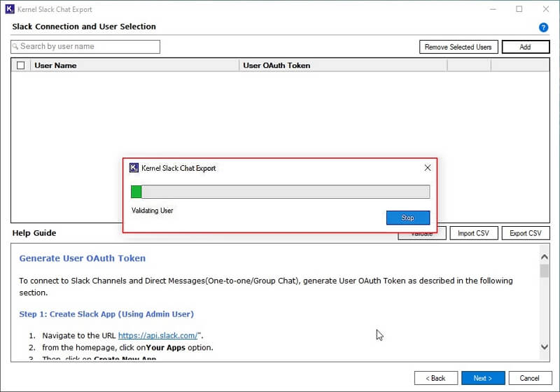Maximize the Kernel Slack Chat Export window

pyautogui.click(x=519, y=9)
